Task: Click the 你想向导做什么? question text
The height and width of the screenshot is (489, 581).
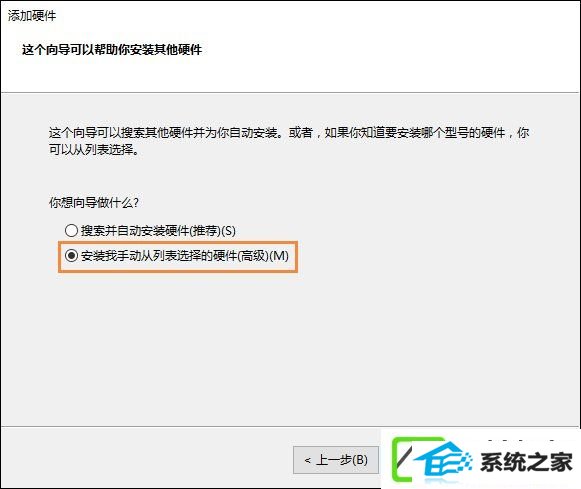Action: pyautogui.click(x=94, y=202)
